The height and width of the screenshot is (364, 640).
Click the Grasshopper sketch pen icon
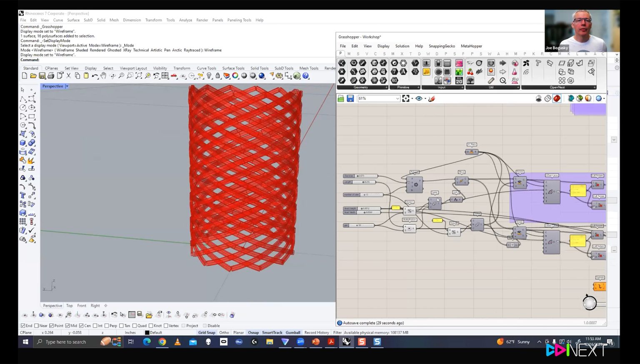(432, 99)
